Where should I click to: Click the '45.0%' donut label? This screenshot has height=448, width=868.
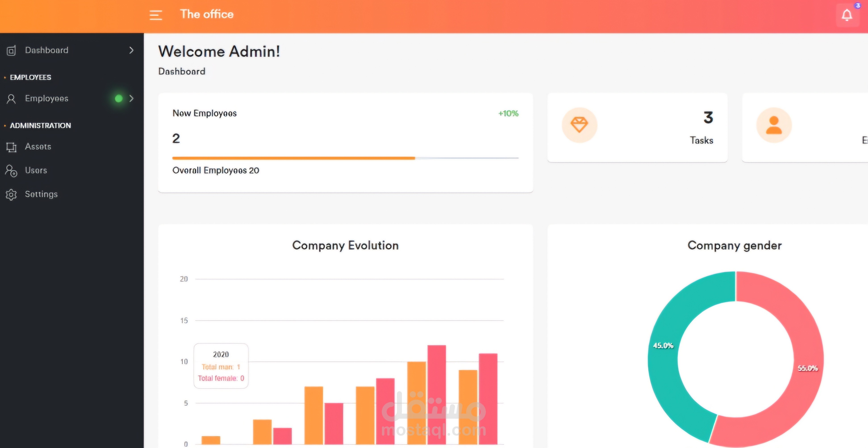click(663, 346)
